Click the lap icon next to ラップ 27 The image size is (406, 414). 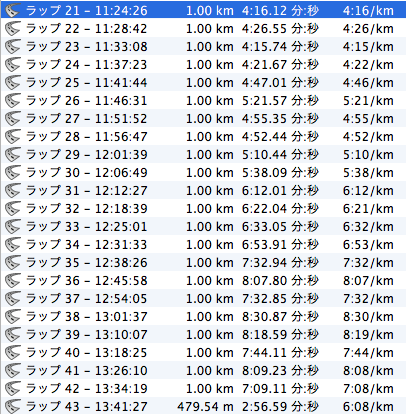pos(13,118)
